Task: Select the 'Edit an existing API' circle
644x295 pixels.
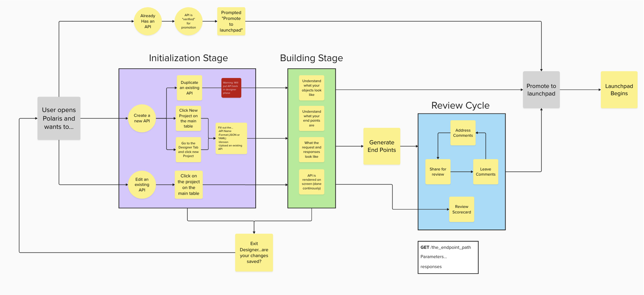Action: click(142, 185)
